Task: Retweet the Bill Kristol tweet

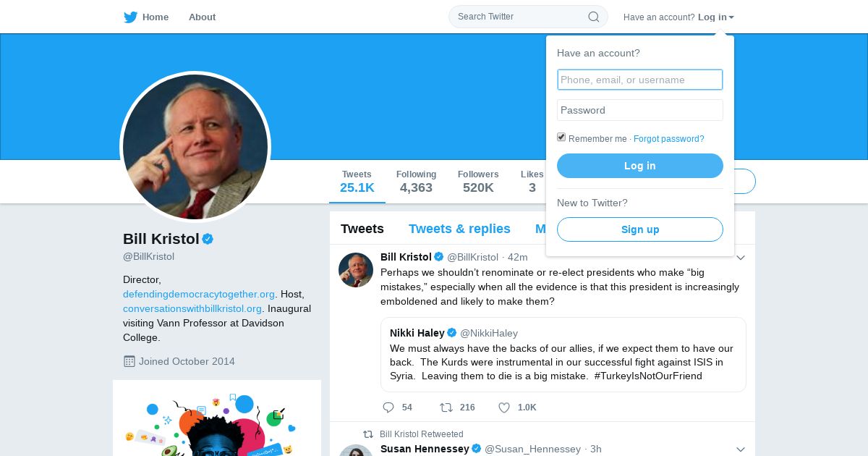Action: [446, 408]
